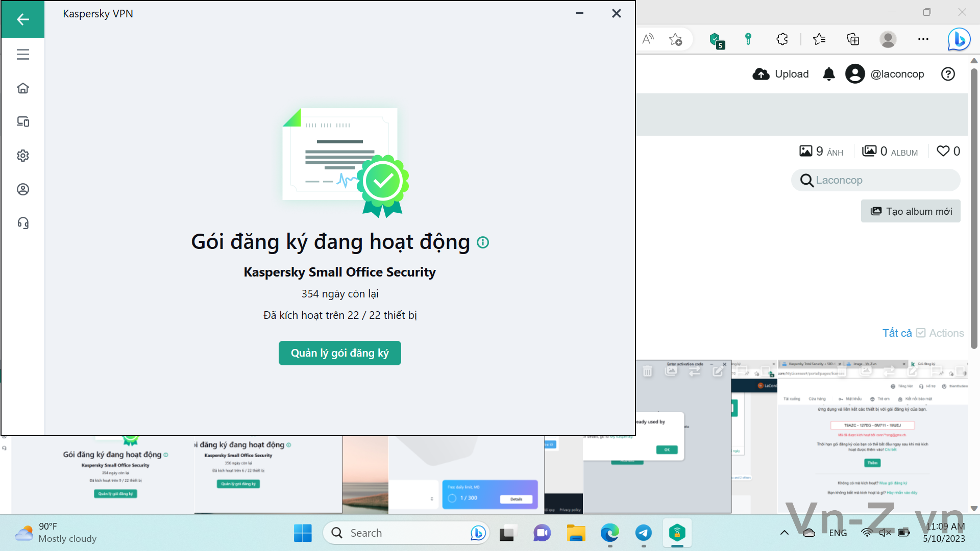The height and width of the screenshot is (551, 980).
Task: Open Kaspersky settings gear icon
Action: coord(23,156)
